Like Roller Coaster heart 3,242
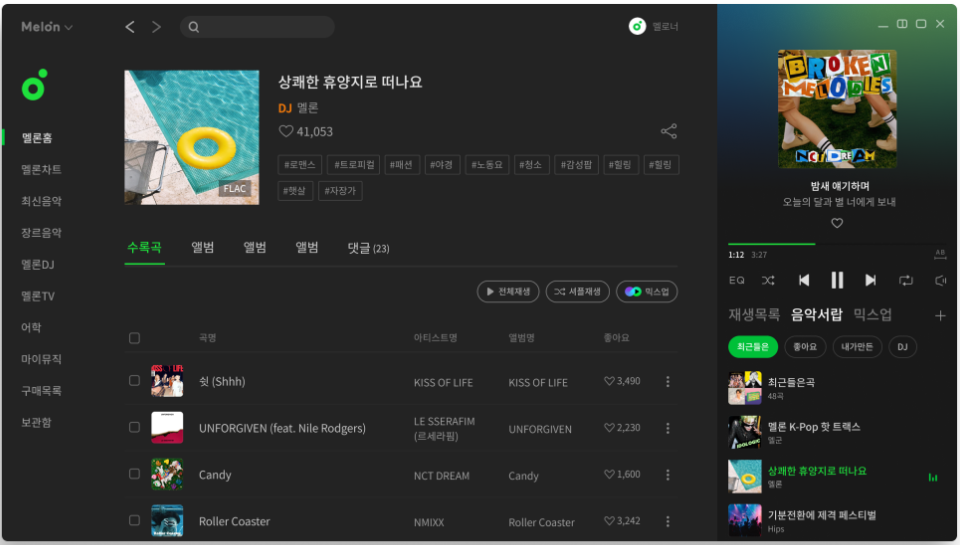The height and width of the screenshot is (545, 960). tap(609, 521)
